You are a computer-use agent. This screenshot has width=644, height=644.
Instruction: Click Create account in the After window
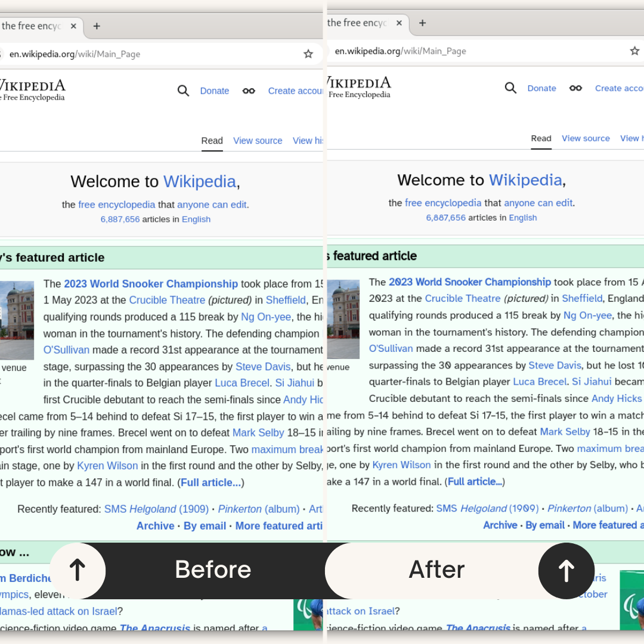(x=620, y=88)
